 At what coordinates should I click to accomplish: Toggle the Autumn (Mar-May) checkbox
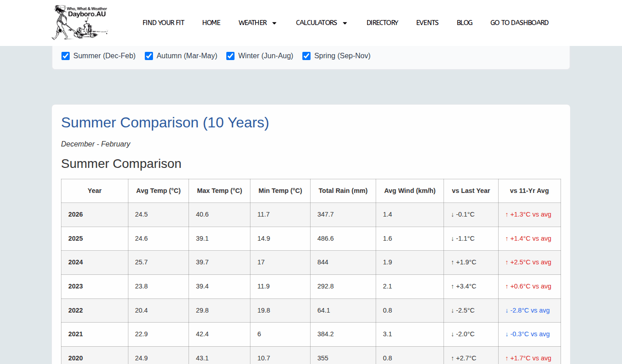click(149, 56)
